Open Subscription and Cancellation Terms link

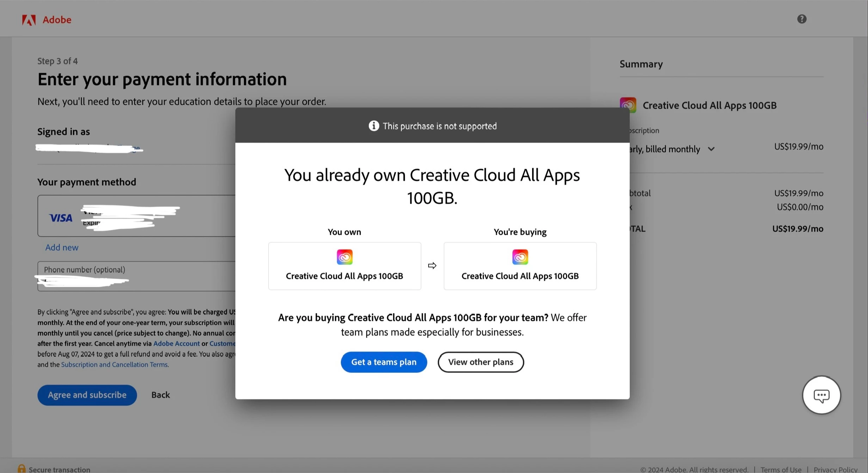click(114, 364)
